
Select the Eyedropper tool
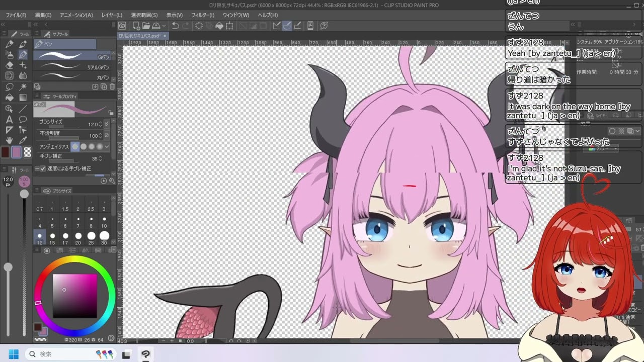point(23,141)
